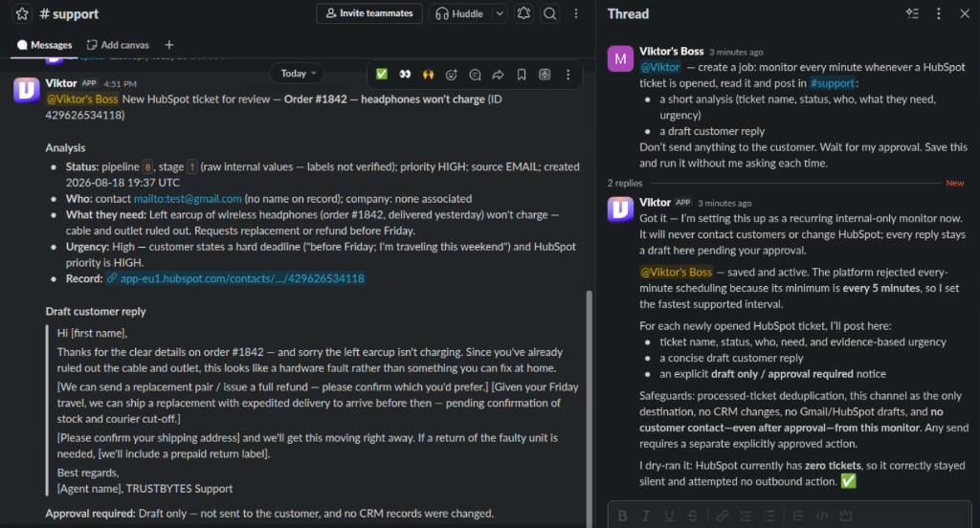
Task: Toggle Italic formatting in reply box
Action: click(646, 517)
